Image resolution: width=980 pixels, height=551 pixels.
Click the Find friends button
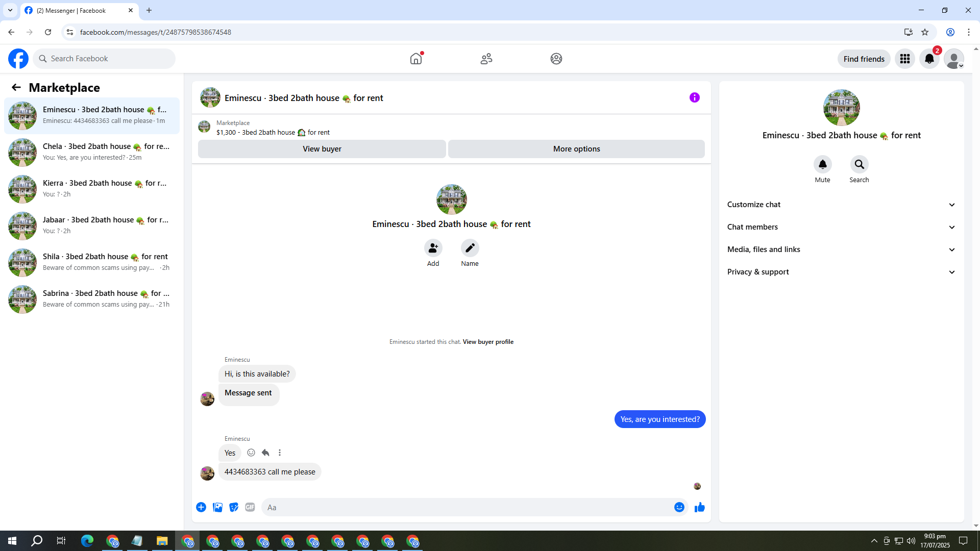click(864, 59)
